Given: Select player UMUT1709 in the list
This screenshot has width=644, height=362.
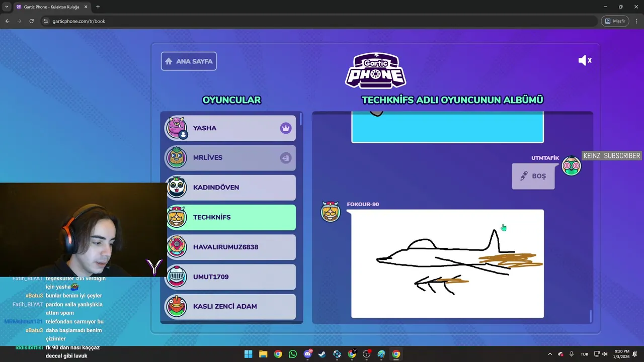Looking at the screenshot, I should 231,277.
